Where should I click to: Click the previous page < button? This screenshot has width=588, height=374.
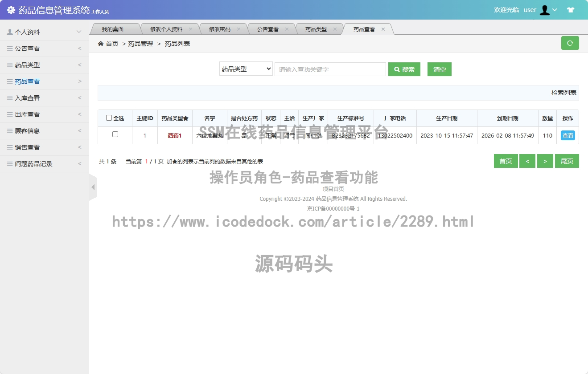[527, 161]
